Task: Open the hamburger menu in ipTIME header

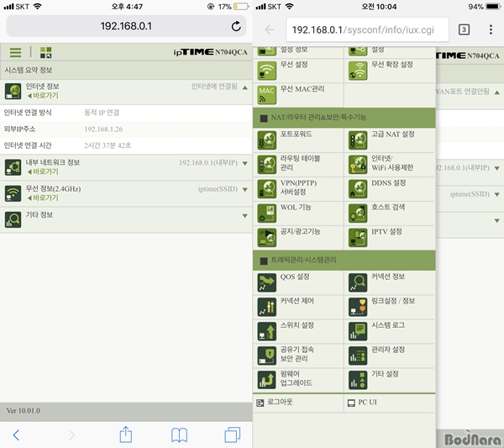Action: click(15, 52)
